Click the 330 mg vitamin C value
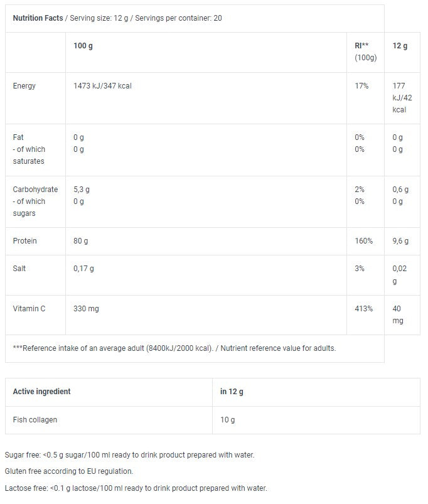Viewport: 428px width, 504px height. pyautogui.click(x=87, y=309)
